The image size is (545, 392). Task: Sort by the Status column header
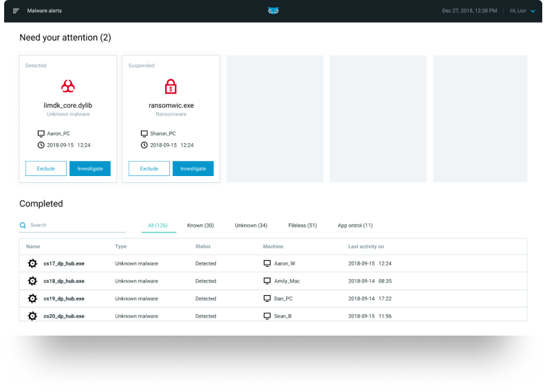203,246
